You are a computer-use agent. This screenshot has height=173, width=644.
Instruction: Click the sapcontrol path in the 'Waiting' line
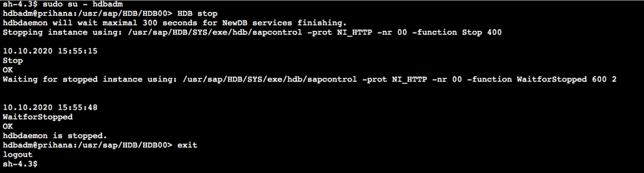pos(270,79)
